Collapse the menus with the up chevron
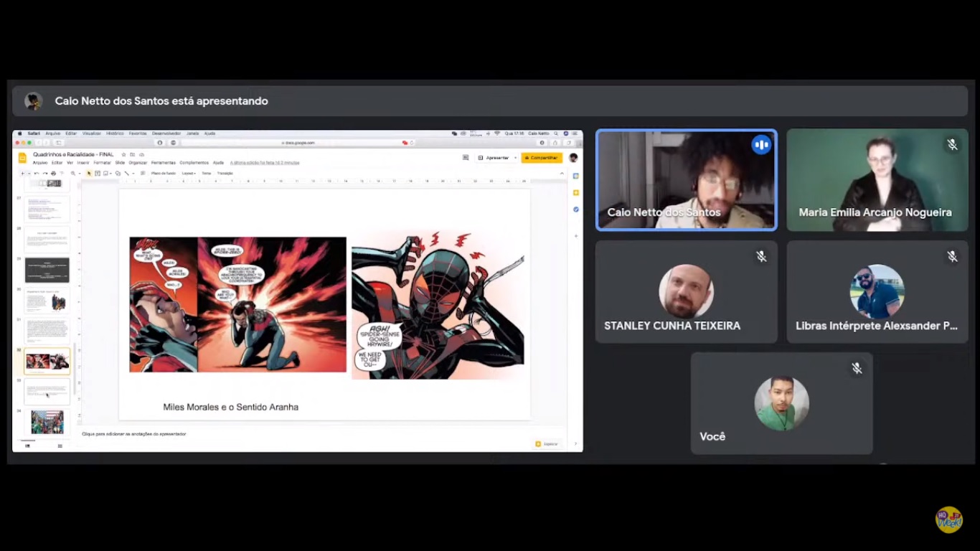Screen dimensions: 980x551 pyautogui.click(x=562, y=173)
